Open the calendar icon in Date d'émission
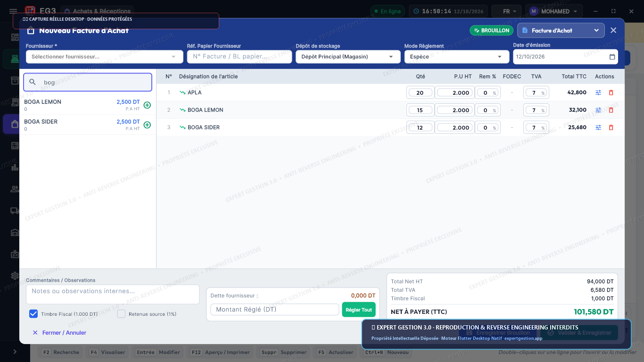The height and width of the screenshot is (362, 644). 612,57
